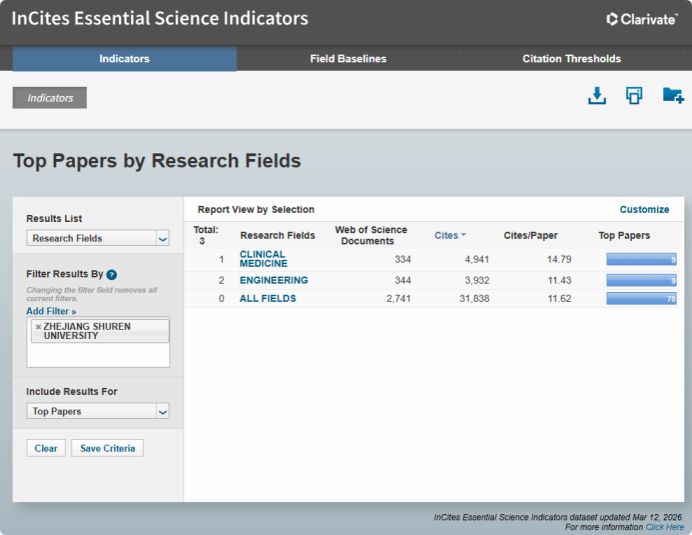Click the Save Criteria button

coord(107,448)
